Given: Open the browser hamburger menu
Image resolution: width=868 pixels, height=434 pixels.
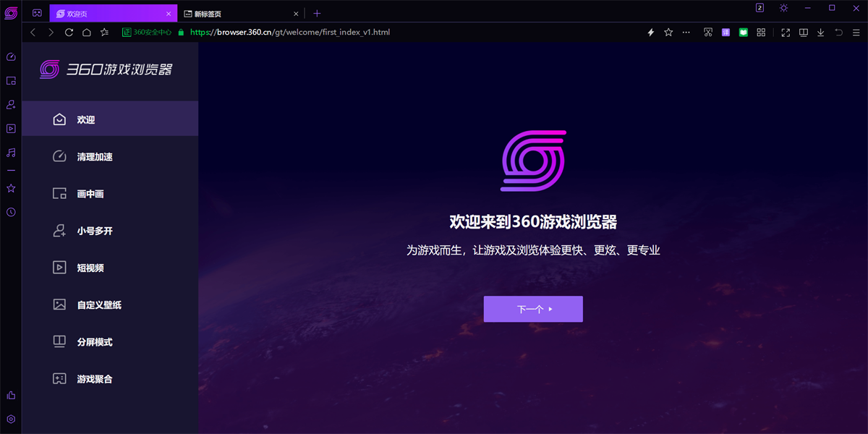Looking at the screenshot, I should tap(856, 32).
